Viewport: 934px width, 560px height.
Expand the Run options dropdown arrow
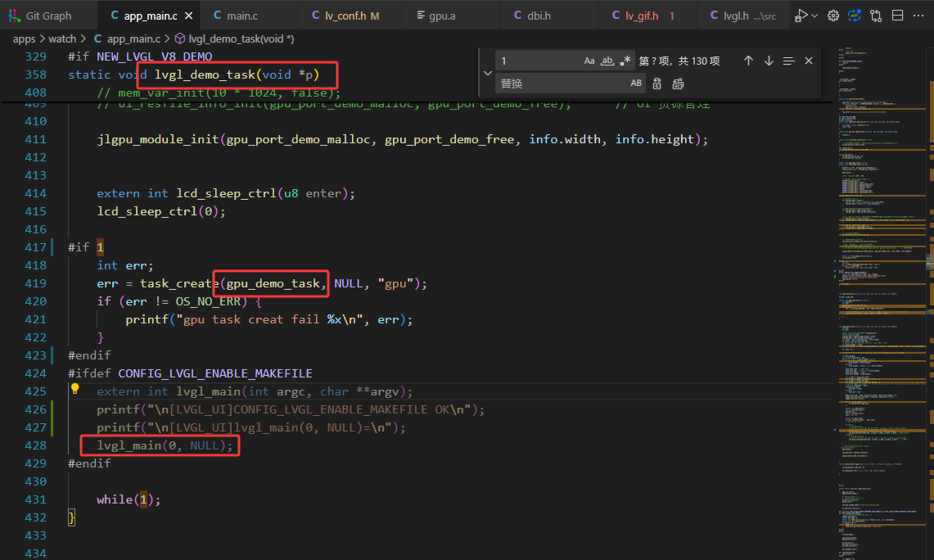[x=814, y=16]
